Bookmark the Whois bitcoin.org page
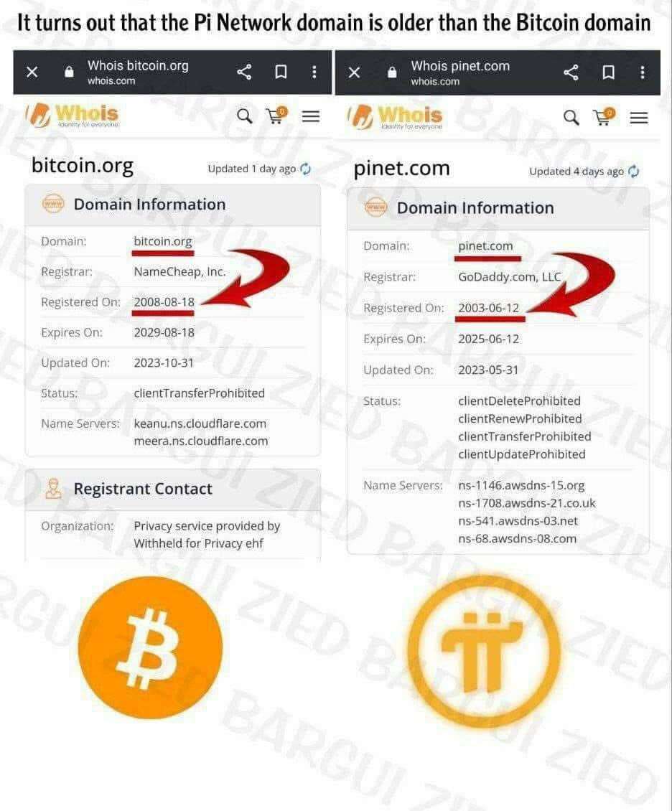 coord(281,71)
